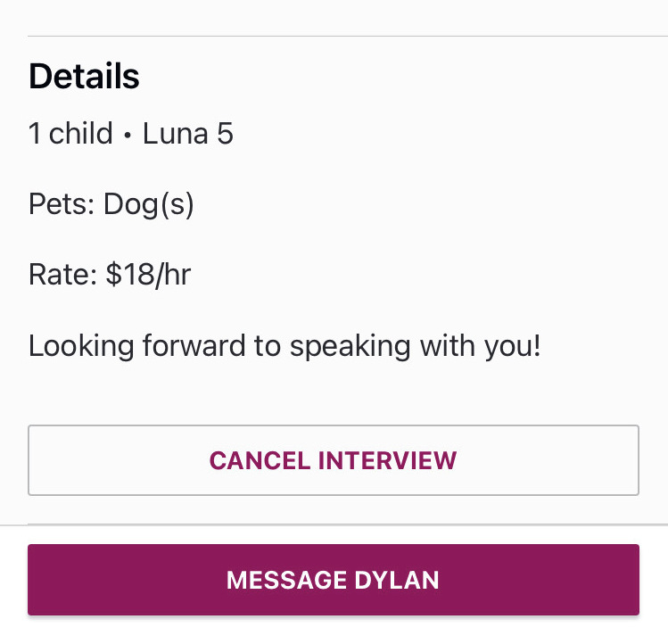Click the bullet separator before Luna
This screenshot has width=668, height=644.
(x=128, y=135)
